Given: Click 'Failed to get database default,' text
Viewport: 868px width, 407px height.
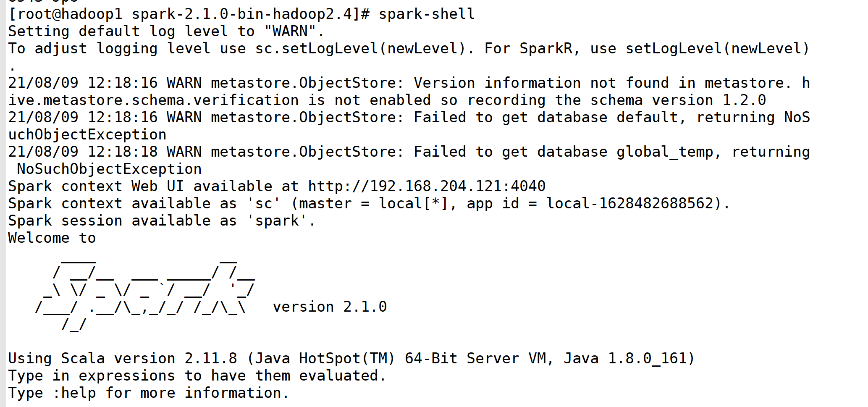Looking at the screenshot, I should [x=550, y=118].
